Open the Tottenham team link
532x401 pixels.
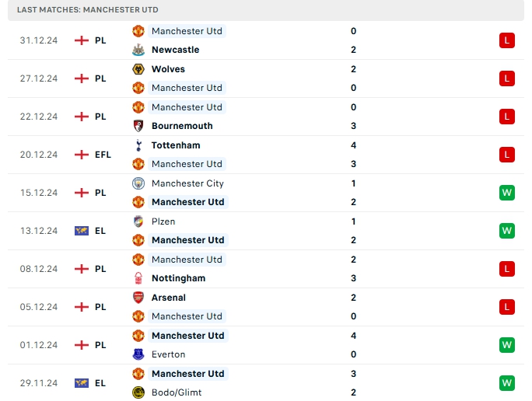pyautogui.click(x=176, y=145)
